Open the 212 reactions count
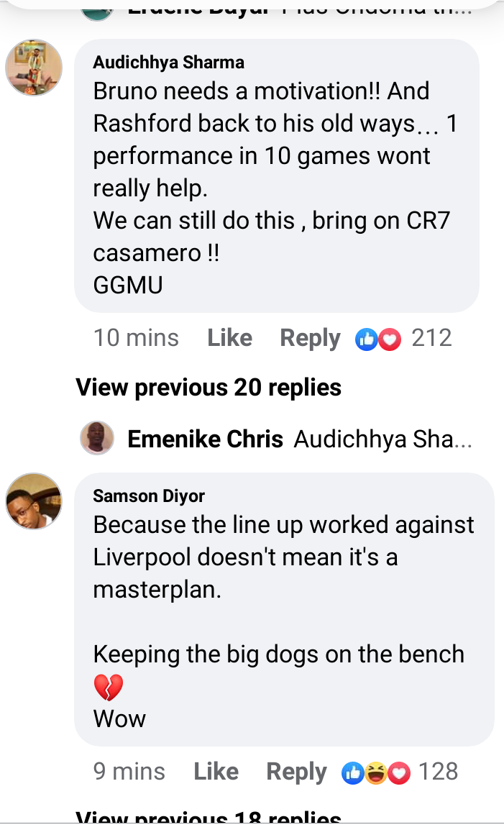This screenshot has height=835, width=504. 431,337
